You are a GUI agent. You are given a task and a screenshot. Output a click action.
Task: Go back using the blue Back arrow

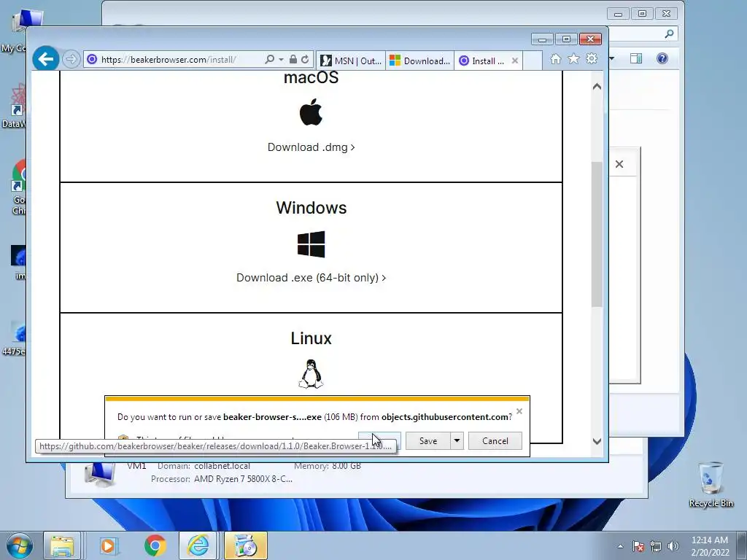(46, 59)
